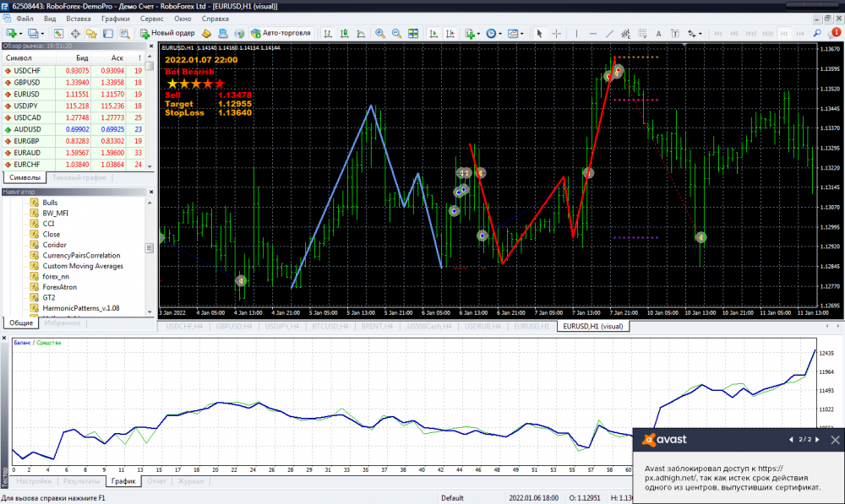Click Market Watch scroll-down arrow
This screenshot has height=504, width=845.
click(x=150, y=166)
